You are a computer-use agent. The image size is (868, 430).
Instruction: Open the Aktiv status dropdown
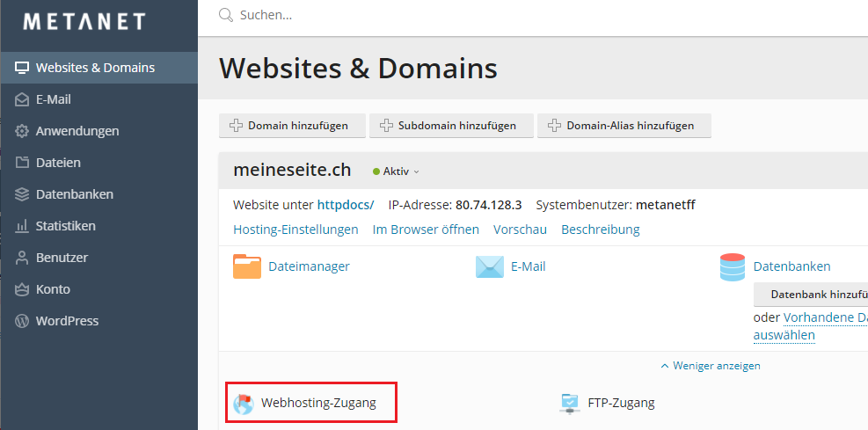[x=397, y=171]
